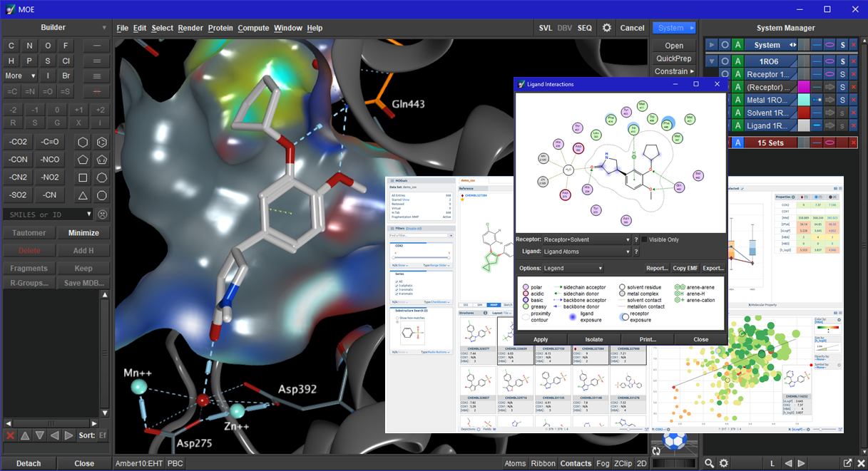868x471 pixels.
Task: Add the -CN group fragment
Action: [50, 195]
